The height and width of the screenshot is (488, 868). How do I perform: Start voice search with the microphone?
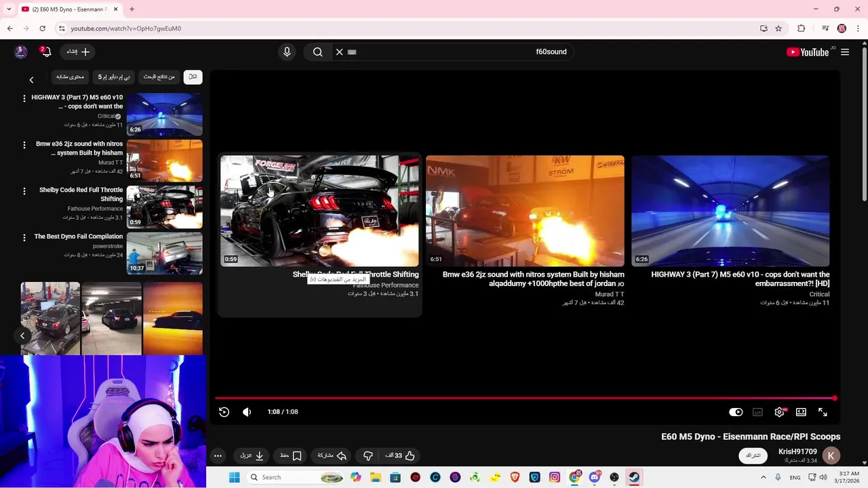[287, 52]
